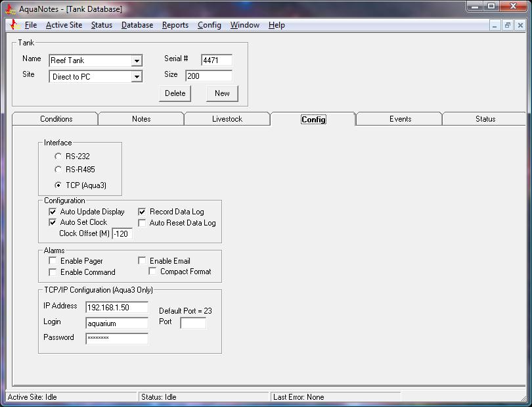Switch to the Status tab
The height and width of the screenshot is (407, 532).
[x=485, y=119]
